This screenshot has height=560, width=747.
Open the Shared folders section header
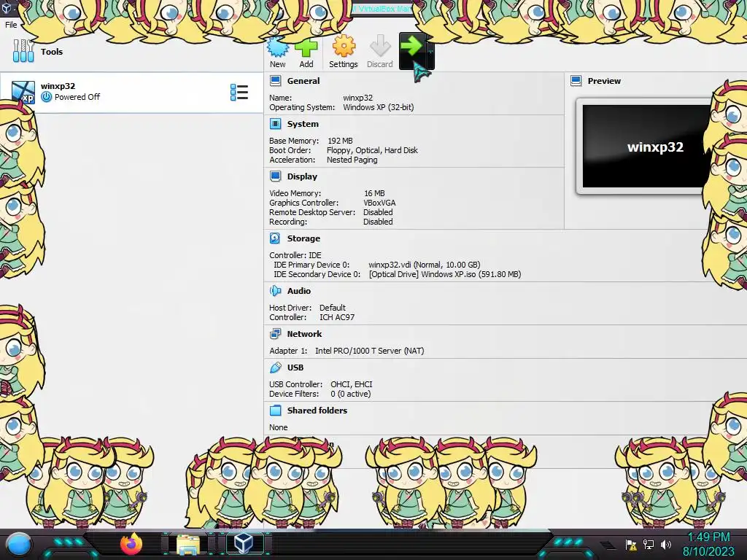click(x=317, y=411)
